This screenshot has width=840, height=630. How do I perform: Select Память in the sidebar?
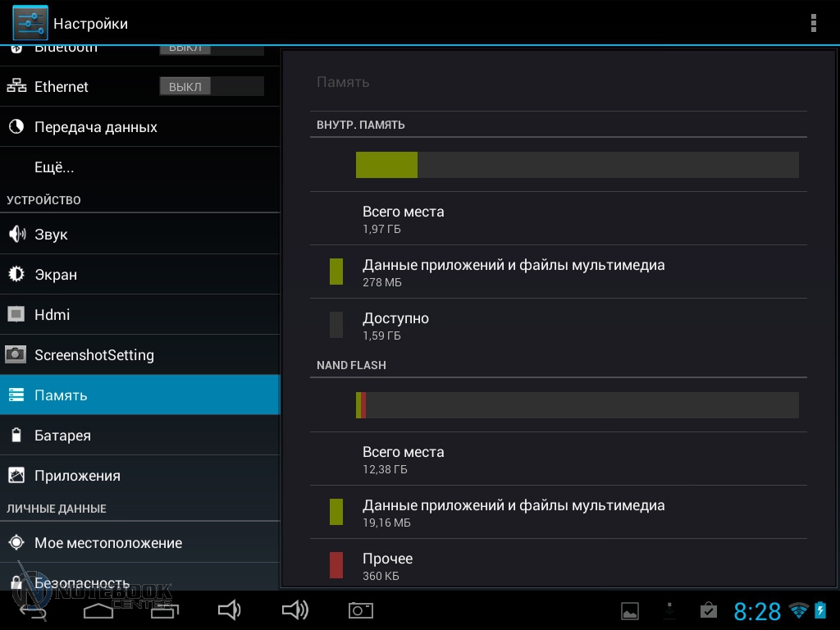(61, 395)
